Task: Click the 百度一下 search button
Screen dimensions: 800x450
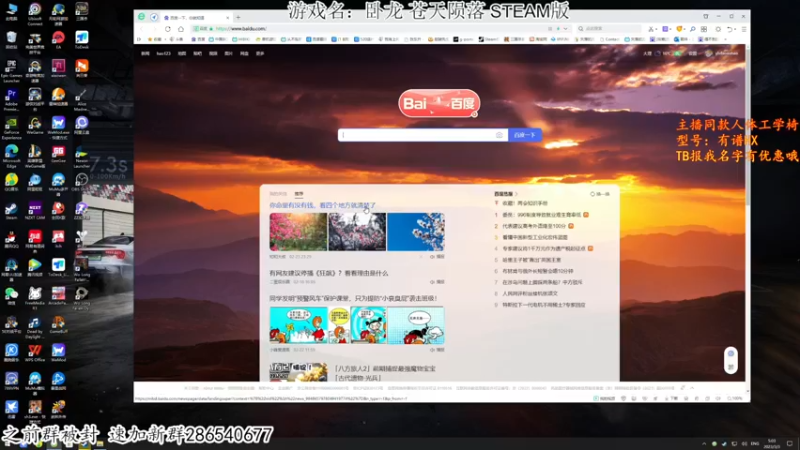Action: click(524, 135)
